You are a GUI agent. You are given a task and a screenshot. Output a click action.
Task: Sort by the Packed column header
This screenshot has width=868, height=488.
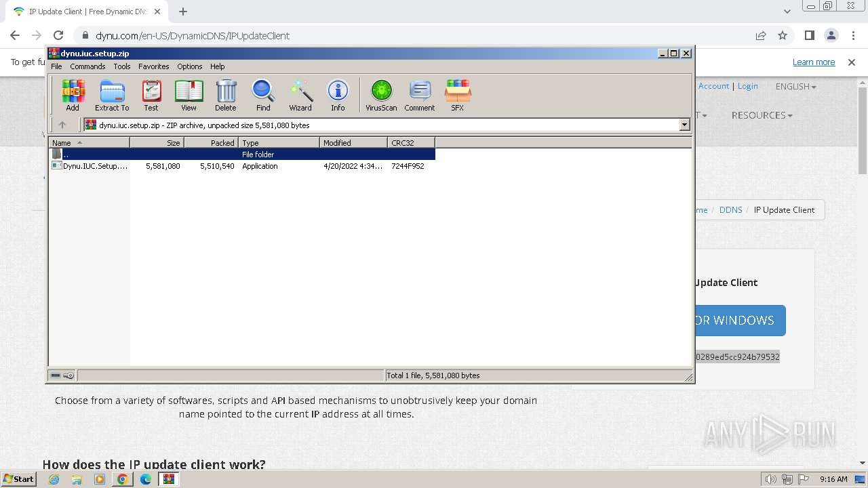(211, 142)
